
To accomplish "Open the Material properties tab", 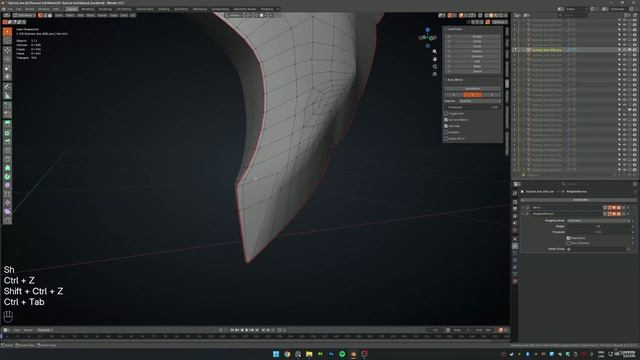I will click(x=515, y=281).
